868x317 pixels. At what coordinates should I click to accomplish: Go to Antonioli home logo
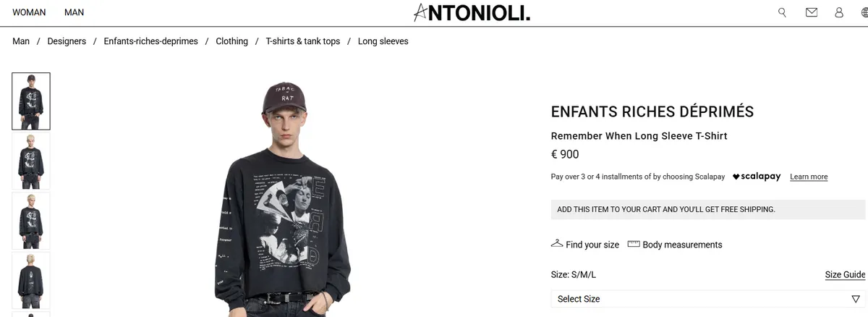(472, 12)
